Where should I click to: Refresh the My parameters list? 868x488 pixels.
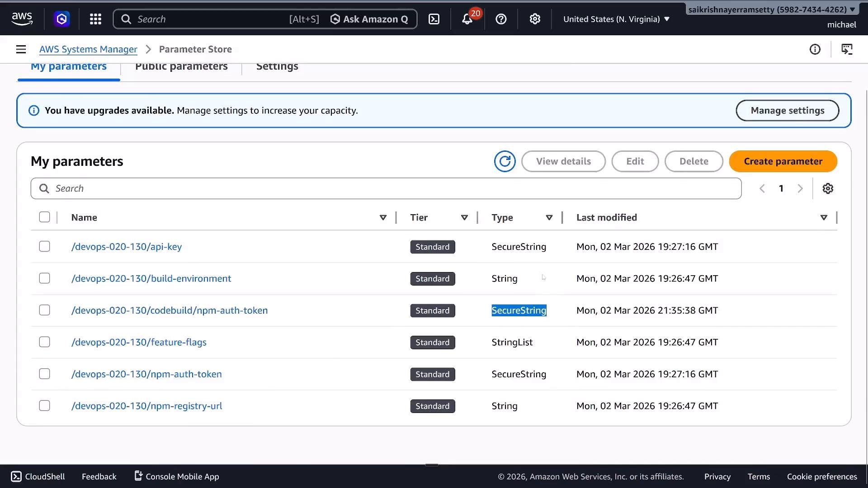[505, 161]
